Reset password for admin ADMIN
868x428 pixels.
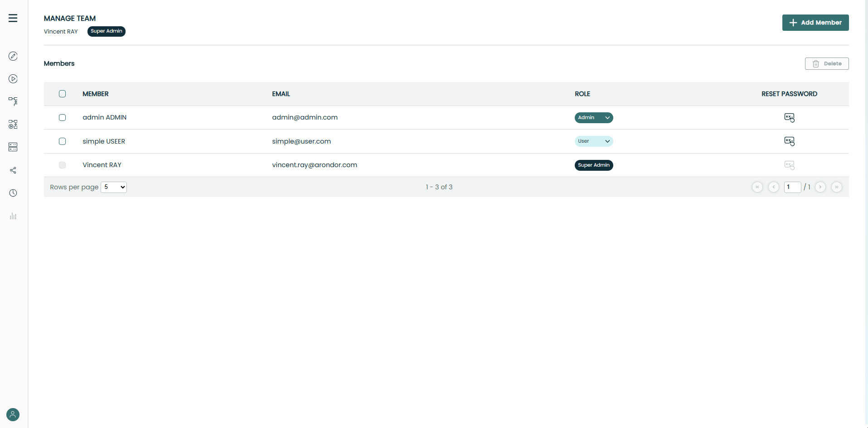[x=789, y=118]
